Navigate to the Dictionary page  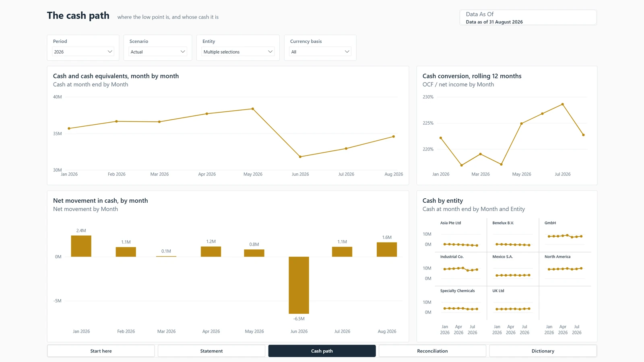[x=543, y=351]
